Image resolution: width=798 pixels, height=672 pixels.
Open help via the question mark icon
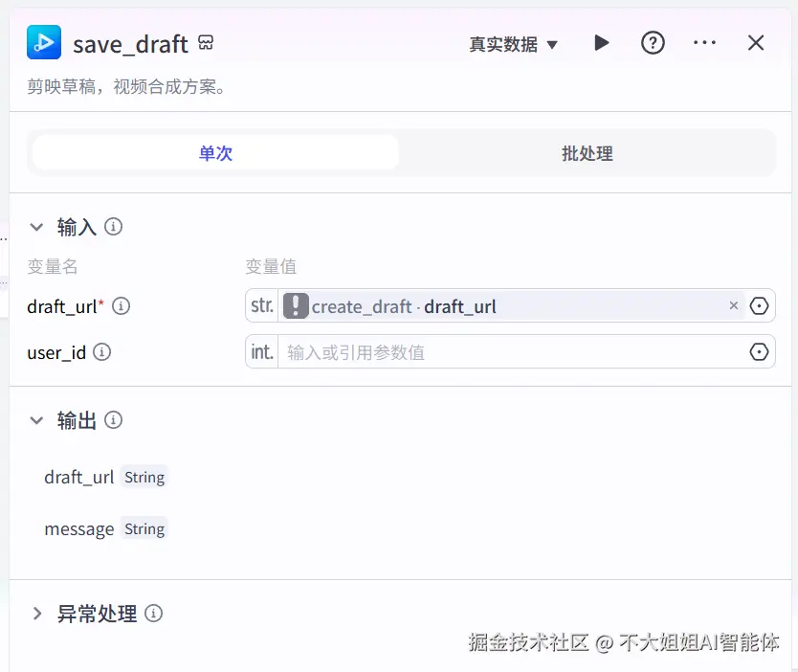[653, 43]
